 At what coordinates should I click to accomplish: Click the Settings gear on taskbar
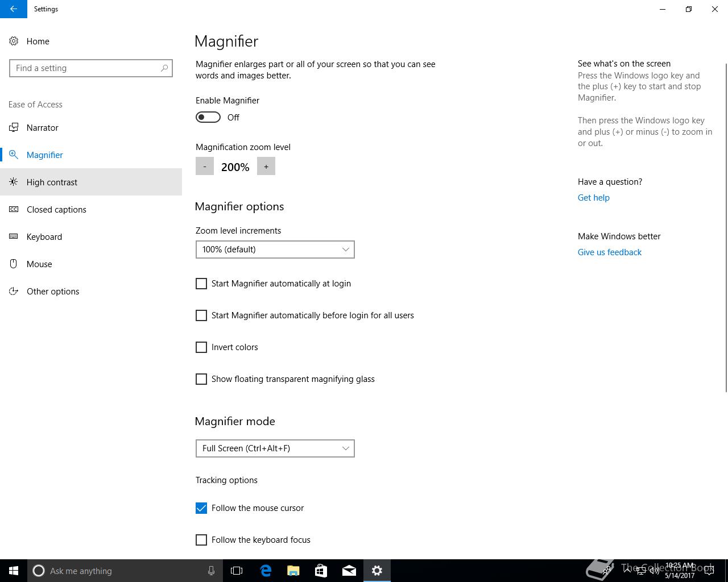[377, 571]
